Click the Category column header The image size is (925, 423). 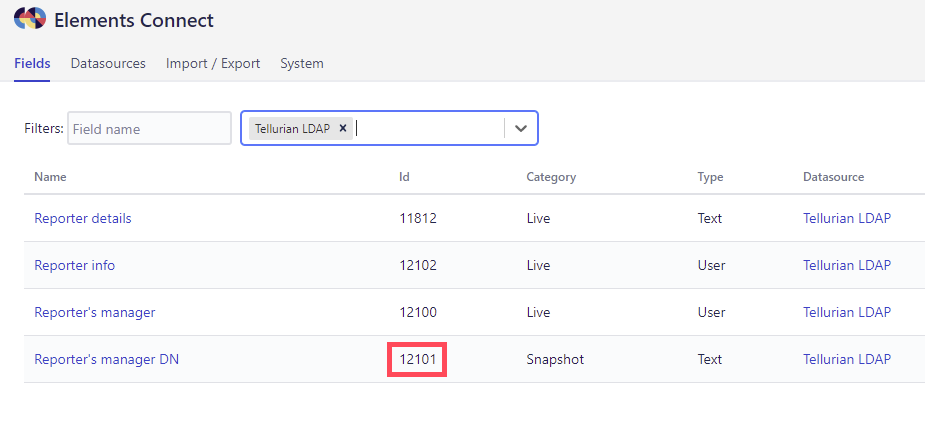coord(551,177)
